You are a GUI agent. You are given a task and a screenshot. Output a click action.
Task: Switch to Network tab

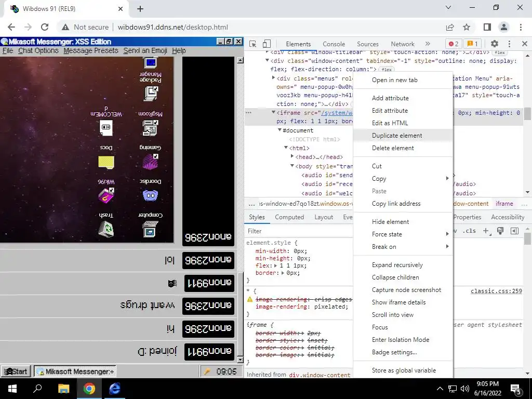click(x=403, y=44)
